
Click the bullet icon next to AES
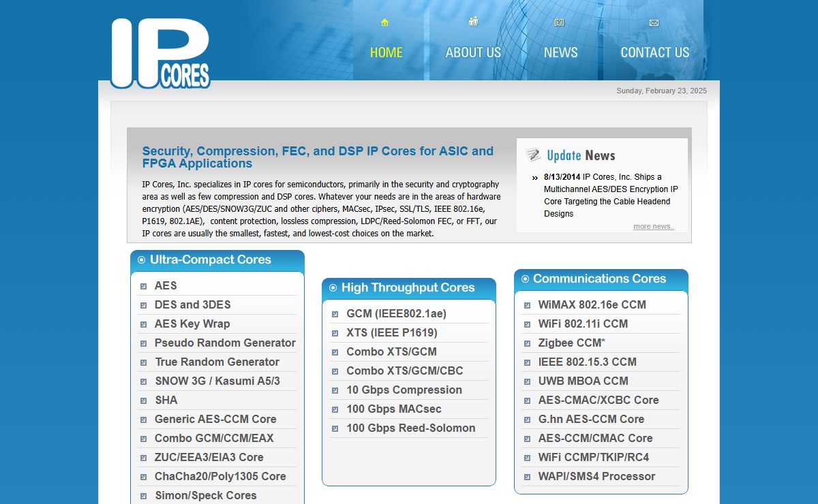coord(143,287)
